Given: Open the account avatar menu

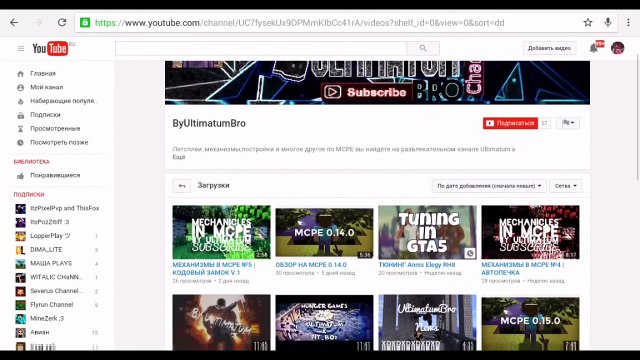Looking at the screenshot, I should coord(618,48).
